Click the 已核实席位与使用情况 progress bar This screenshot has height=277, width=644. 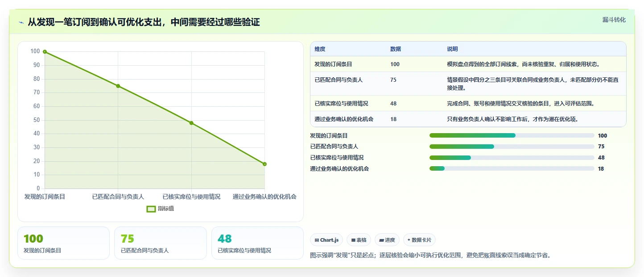512,157
